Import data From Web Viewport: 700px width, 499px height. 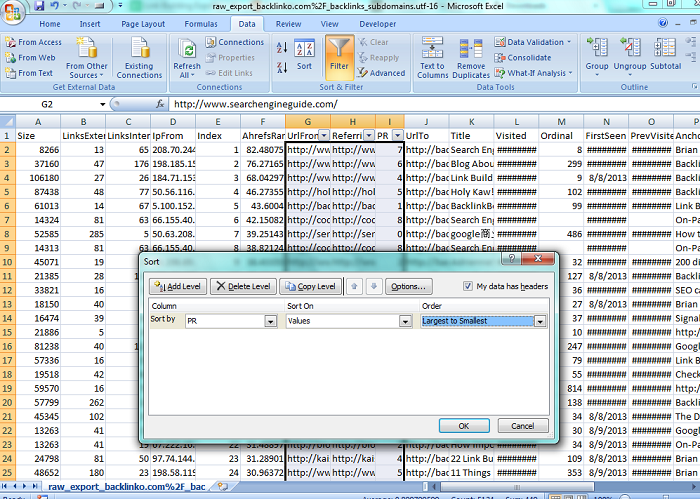(x=30, y=58)
